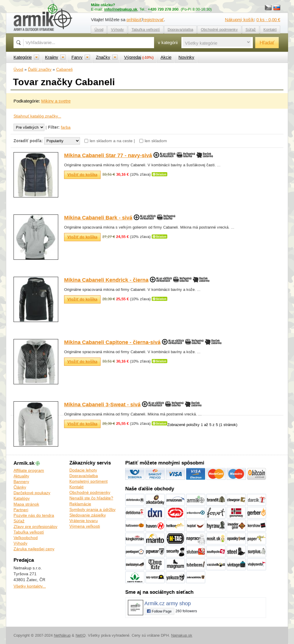The image size is (294, 644).
Task: Open the MasterCard payment icon
Action: (216, 474)
